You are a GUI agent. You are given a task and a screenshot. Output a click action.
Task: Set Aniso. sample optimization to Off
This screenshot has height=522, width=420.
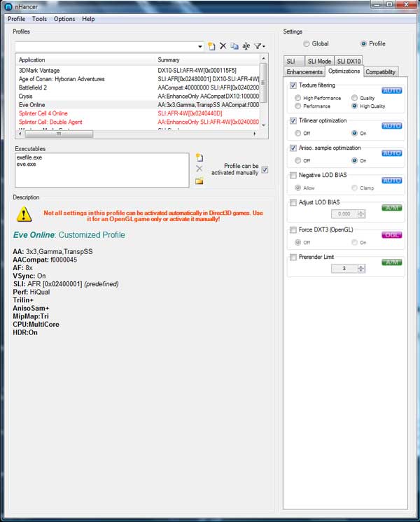tap(297, 160)
